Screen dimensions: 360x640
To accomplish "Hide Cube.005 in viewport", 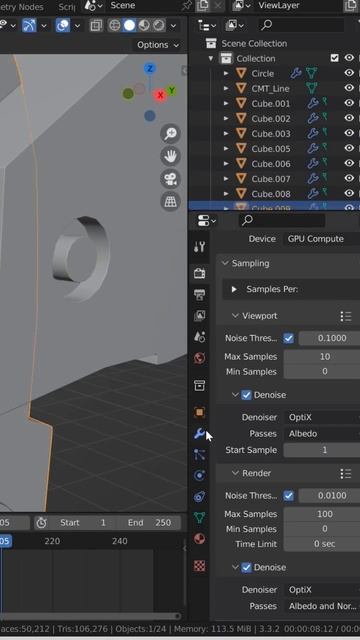I will (349, 148).
